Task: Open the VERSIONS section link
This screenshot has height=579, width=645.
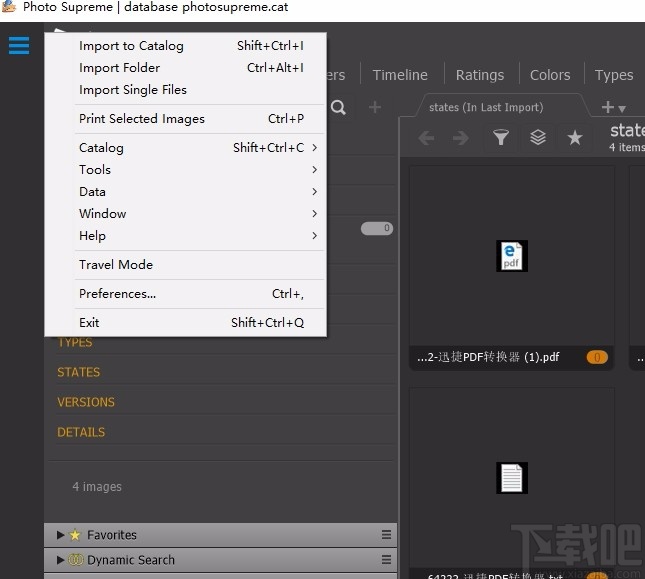Action: (86, 402)
